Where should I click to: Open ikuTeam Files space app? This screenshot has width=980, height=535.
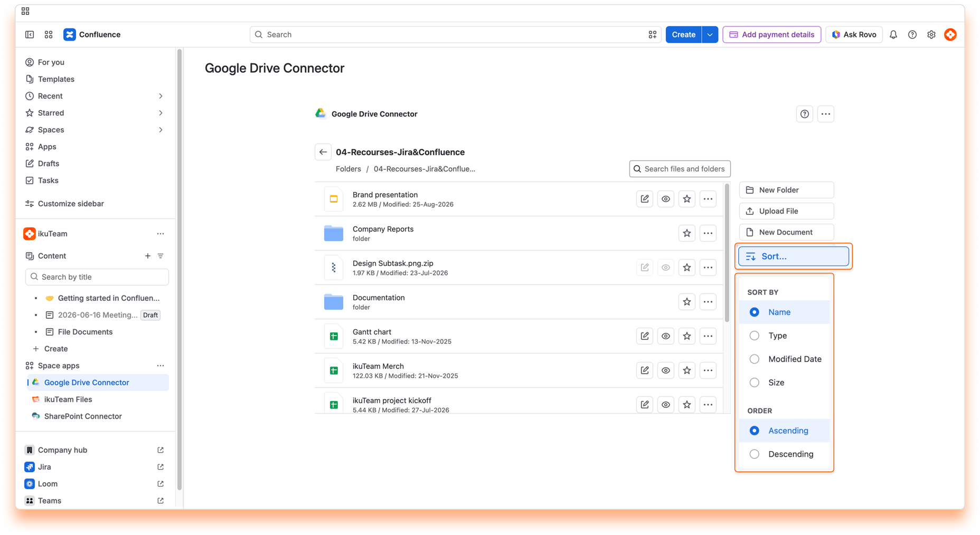coord(68,399)
